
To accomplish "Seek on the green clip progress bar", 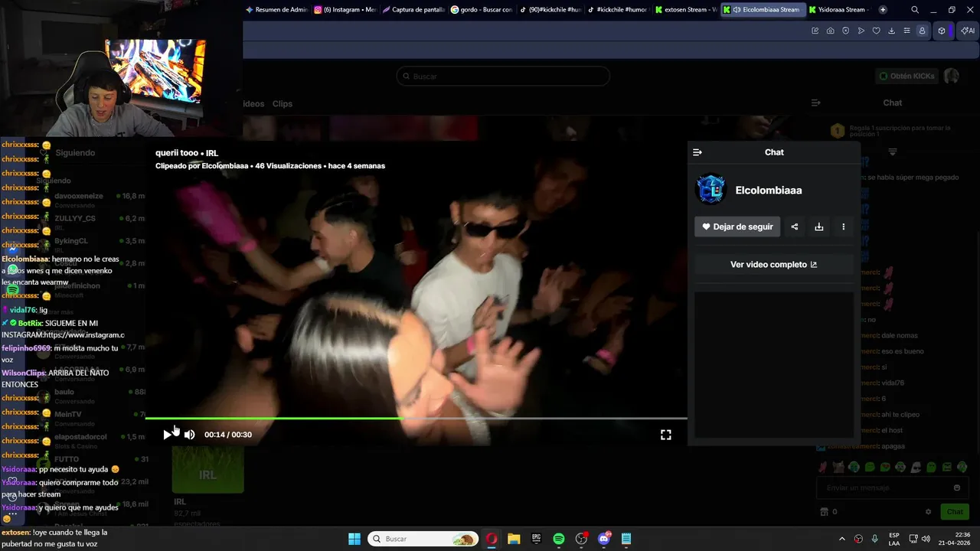I will tap(416, 418).
